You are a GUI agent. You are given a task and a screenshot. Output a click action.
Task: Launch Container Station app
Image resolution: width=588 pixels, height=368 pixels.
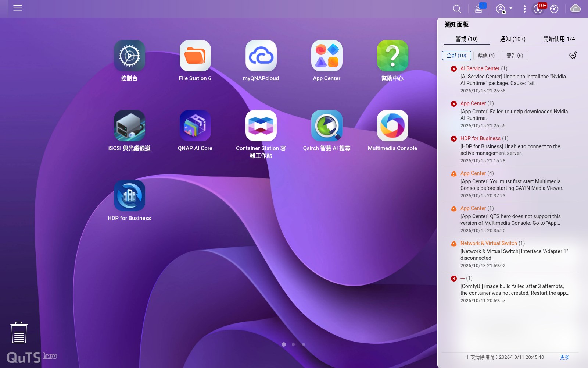pos(261,126)
